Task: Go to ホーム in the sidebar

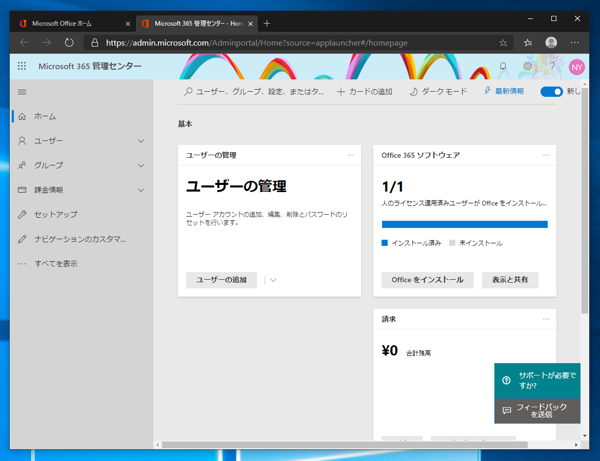Action: (82, 117)
